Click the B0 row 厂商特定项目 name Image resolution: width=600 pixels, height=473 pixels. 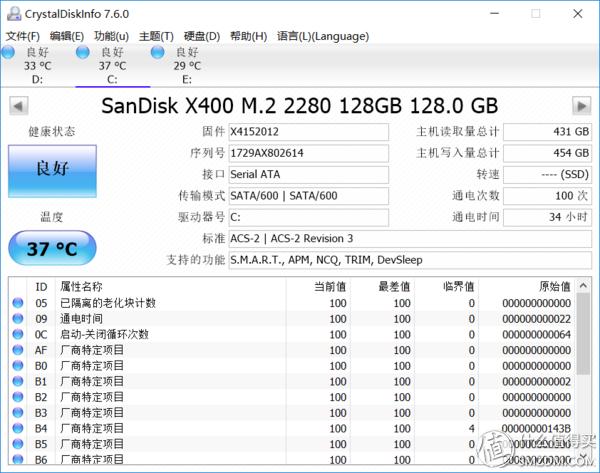[x=92, y=366]
